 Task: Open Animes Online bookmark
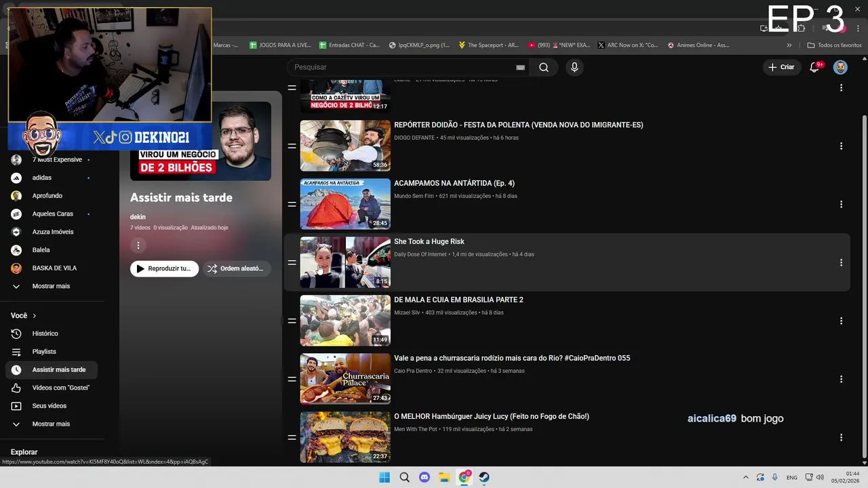(698, 45)
